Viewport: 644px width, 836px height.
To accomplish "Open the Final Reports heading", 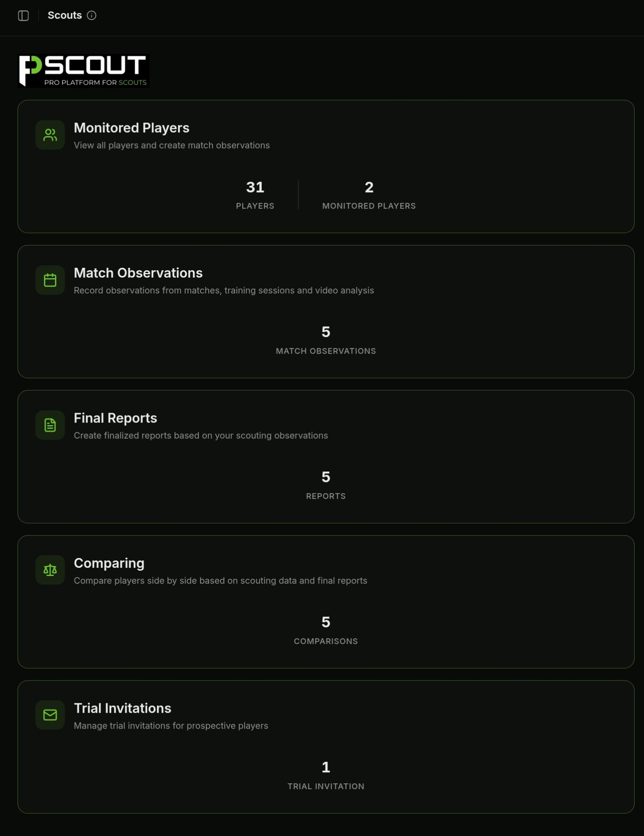I will pyautogui.click(x=115, y=418).
